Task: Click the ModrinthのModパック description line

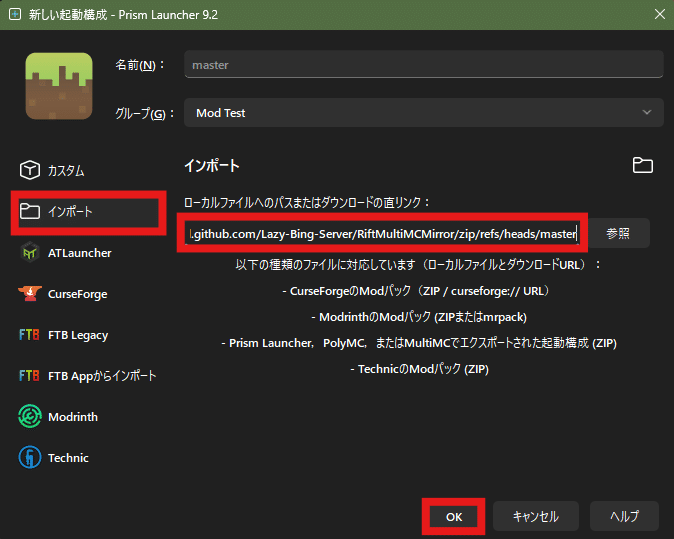Action: (419, 317)
